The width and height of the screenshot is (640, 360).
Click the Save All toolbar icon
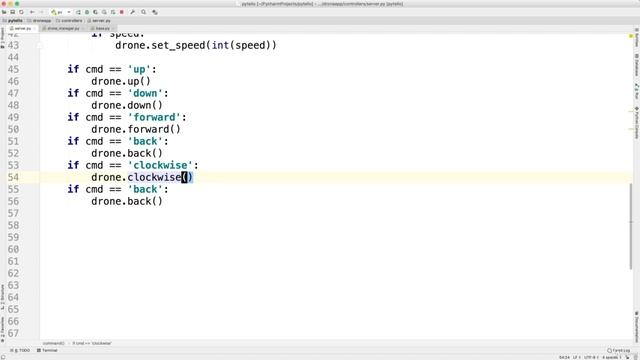coord(13,12)
